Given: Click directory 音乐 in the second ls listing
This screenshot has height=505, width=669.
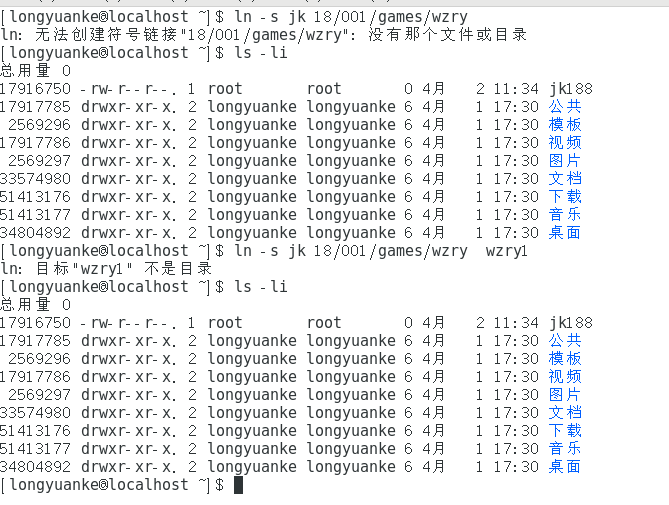Looking at the screenshot, I should [565, 449].
